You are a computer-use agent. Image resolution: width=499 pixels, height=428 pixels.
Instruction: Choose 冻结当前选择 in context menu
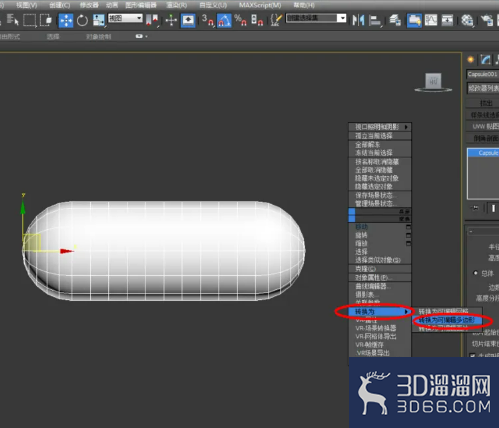[x=380, y=153]
